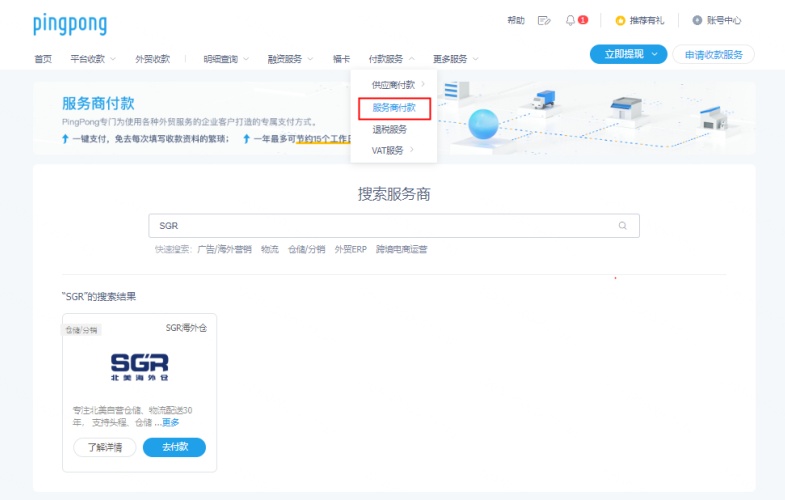Expand the 融资服务 menu
The height and width of the screenshot is (500, 785).
coord(290,59)
